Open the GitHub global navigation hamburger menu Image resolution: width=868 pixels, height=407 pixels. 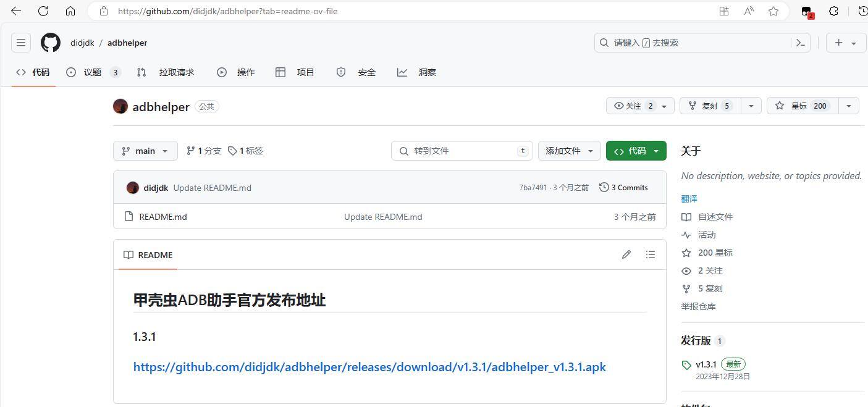click(x=21, y=43)
